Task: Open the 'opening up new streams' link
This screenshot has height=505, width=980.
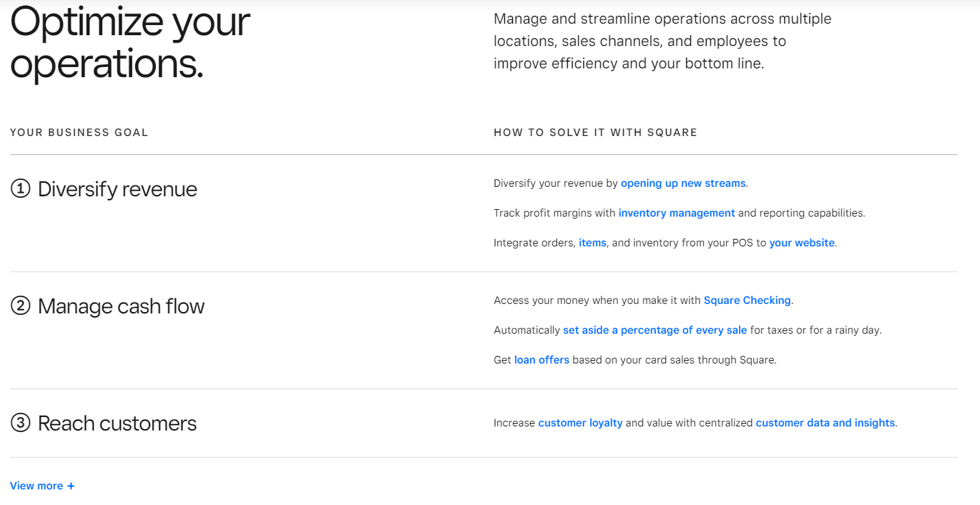Action: click(x=683, y=183)
